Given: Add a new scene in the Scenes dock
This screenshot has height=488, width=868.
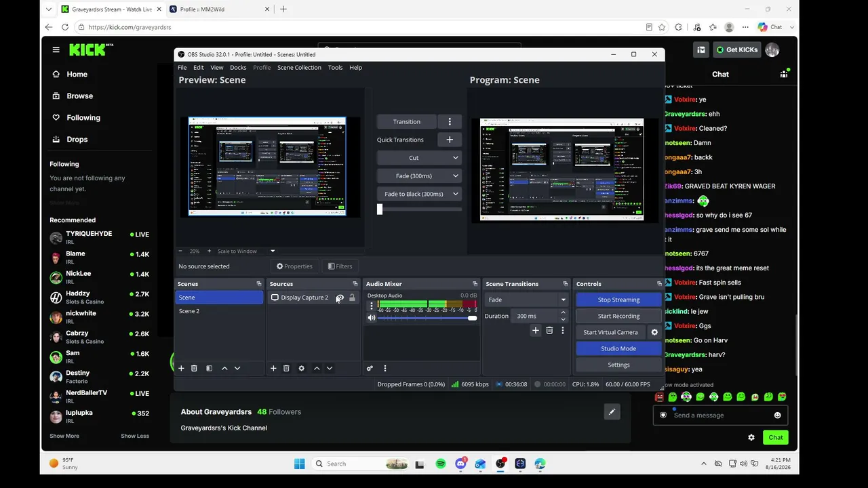Looking at the screenshot, I should click(x=181, y=368).
